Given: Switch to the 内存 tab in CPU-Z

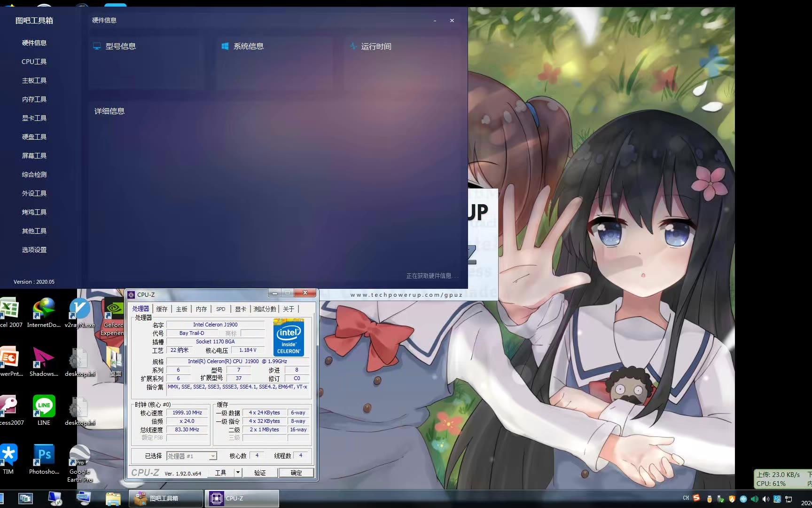Looking at the screenshot, I should (x=202, y=309).
